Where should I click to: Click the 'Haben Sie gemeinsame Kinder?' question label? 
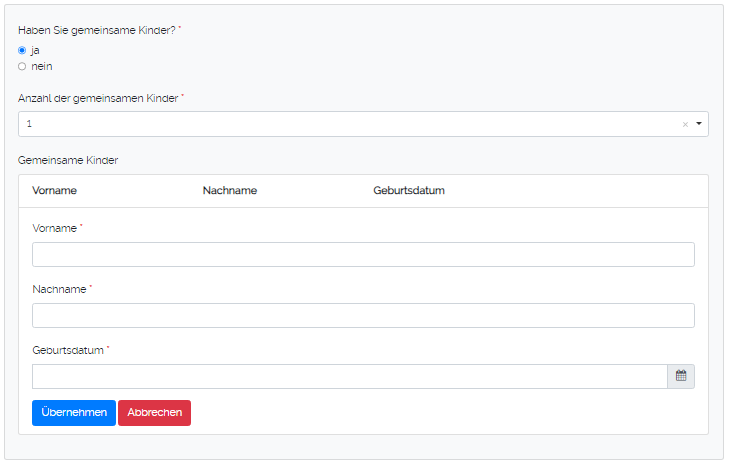pos(97,30)
